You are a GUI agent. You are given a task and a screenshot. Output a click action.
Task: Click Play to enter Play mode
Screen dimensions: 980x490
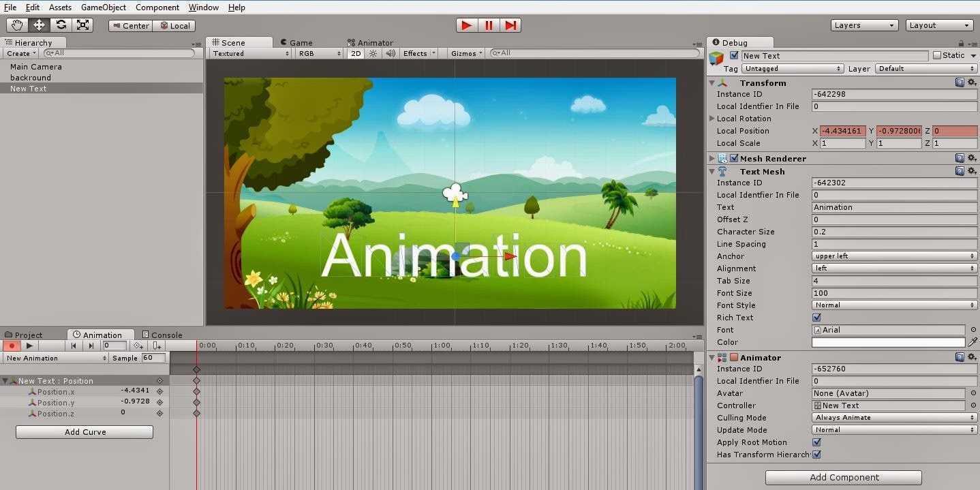466,25
